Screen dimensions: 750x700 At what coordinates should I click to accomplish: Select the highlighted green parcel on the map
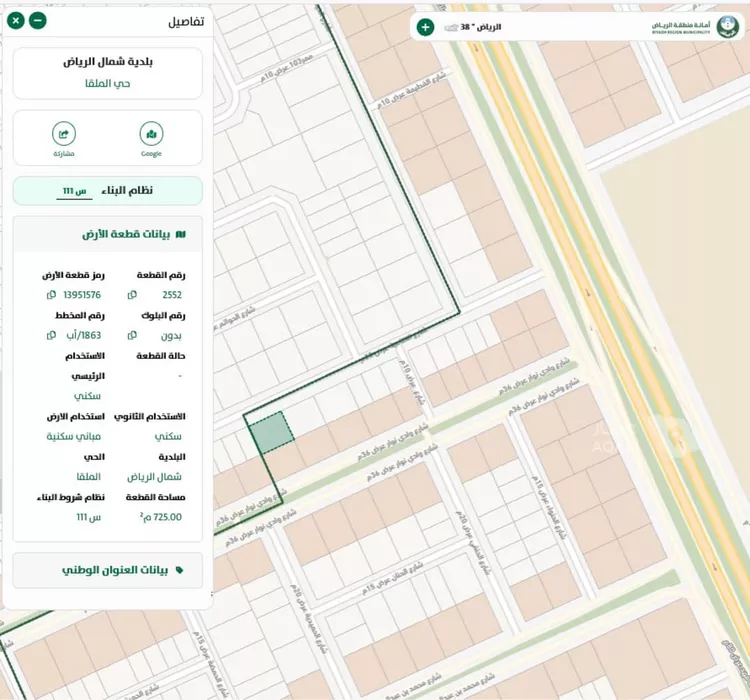tap(271, 432)
